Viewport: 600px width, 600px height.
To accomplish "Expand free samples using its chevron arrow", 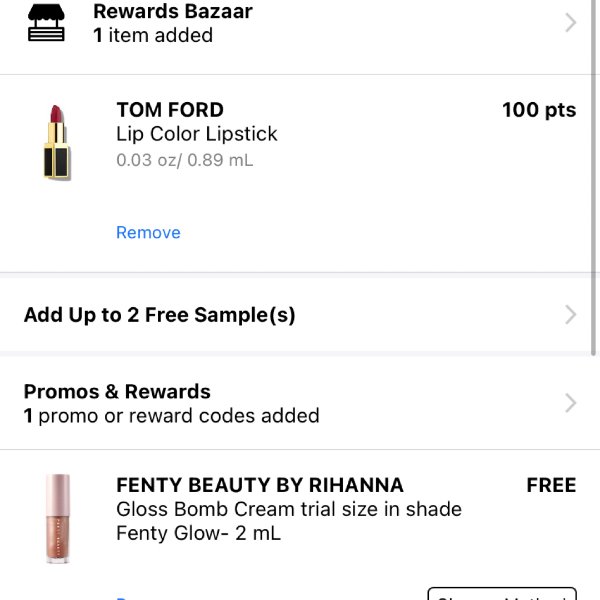I will click(570, 315).
